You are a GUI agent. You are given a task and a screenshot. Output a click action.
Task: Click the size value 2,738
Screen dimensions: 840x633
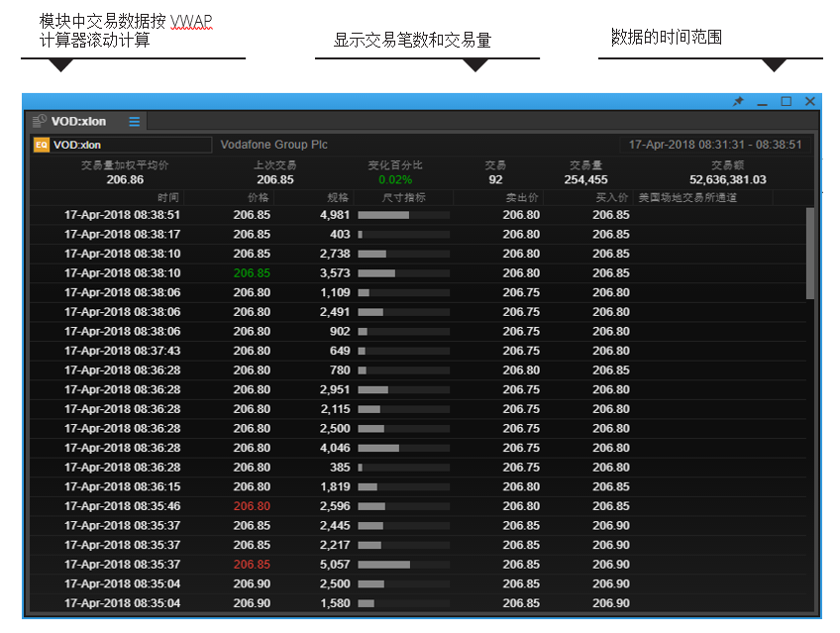[x=335, y=254]
